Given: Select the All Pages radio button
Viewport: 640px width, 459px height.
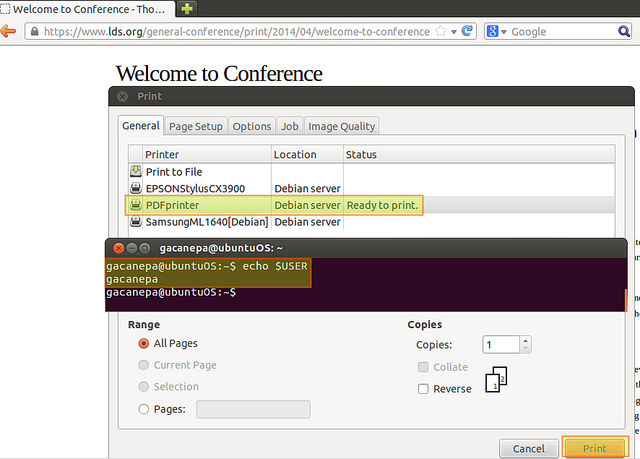Looking at the screenshot, I should (x=144, y=344).
